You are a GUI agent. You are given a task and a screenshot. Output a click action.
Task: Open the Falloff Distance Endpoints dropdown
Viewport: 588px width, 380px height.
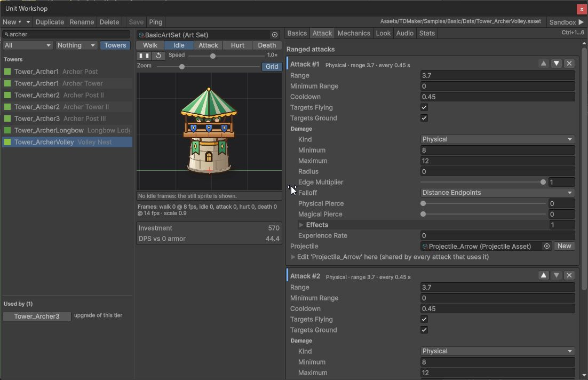tap(498, 193)
